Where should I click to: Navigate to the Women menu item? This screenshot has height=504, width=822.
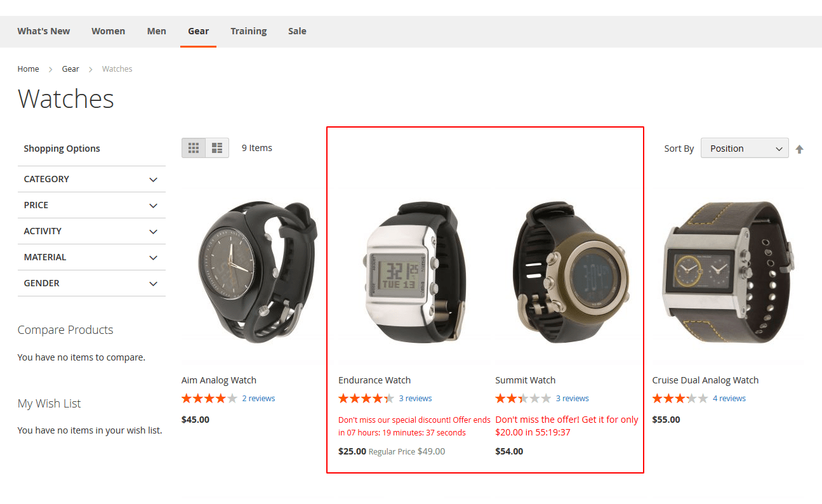[x=108, y=30]
